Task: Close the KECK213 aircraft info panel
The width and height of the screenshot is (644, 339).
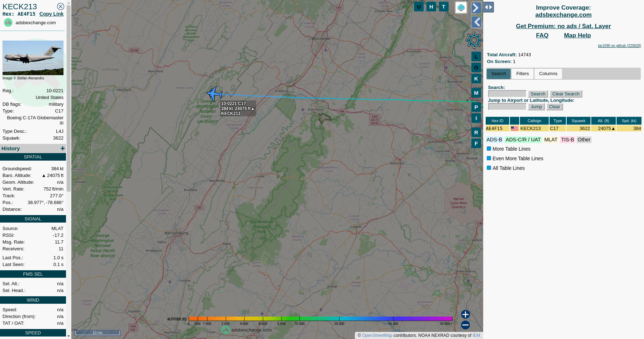Action: point(61,6)
